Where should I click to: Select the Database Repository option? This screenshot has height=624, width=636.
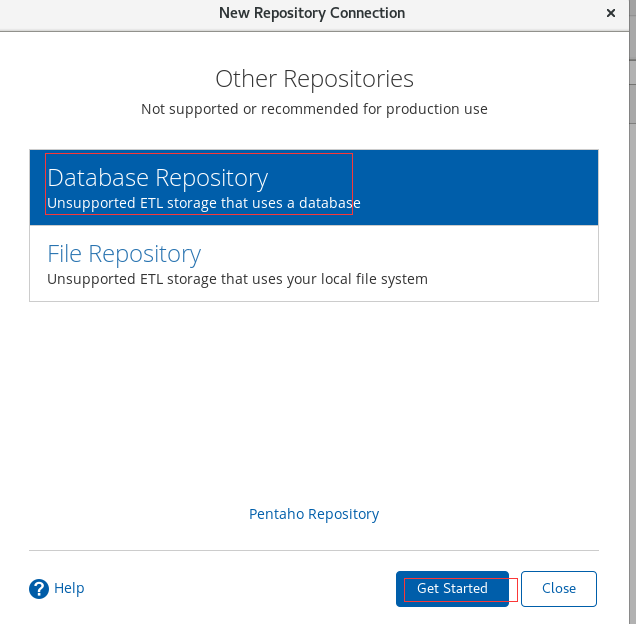pos(314,187)
